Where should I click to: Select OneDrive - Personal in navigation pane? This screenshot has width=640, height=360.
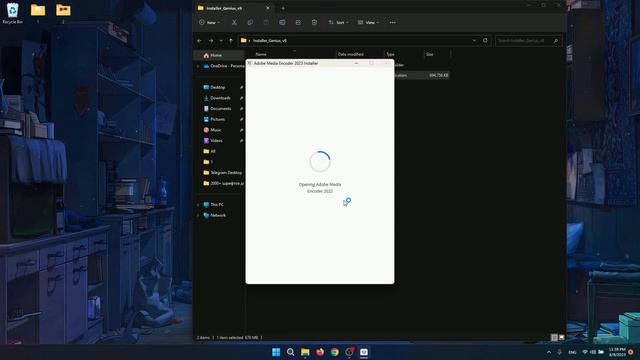[x=223, y=66]
